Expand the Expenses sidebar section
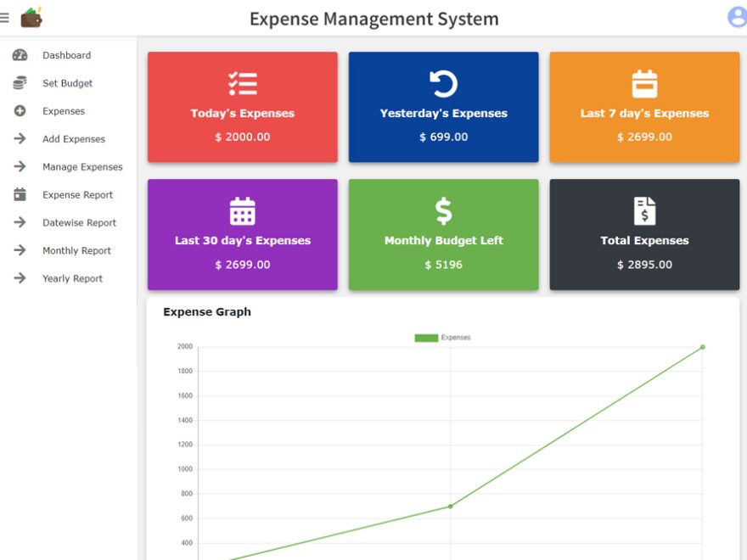Image resolution: width=747 pixels, height=560 pixels. tap(64, 111)
